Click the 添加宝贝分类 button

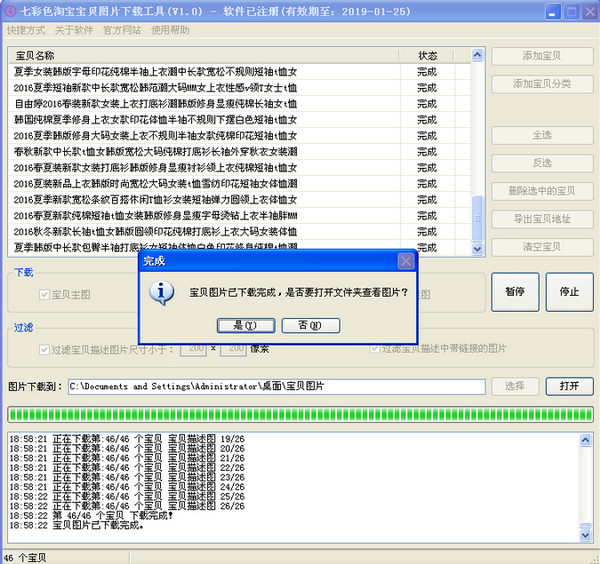click(x=542, y=84)
